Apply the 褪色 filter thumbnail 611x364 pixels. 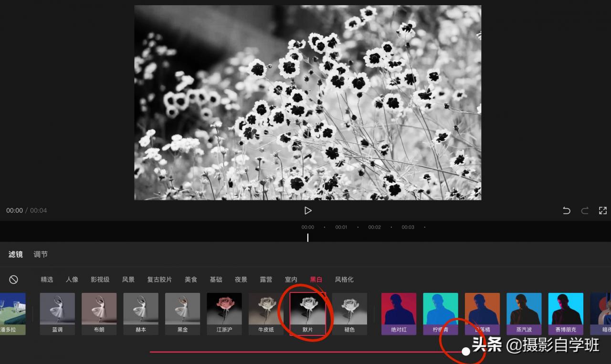[349, 313]
